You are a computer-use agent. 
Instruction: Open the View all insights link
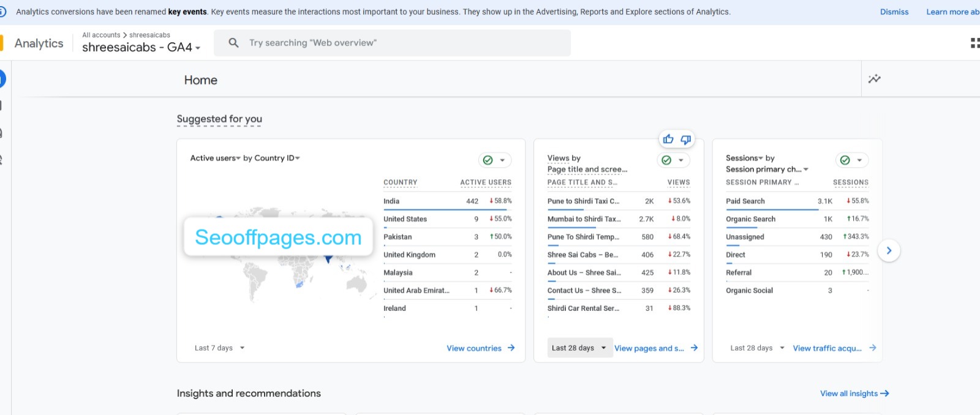tap(854, 394)
